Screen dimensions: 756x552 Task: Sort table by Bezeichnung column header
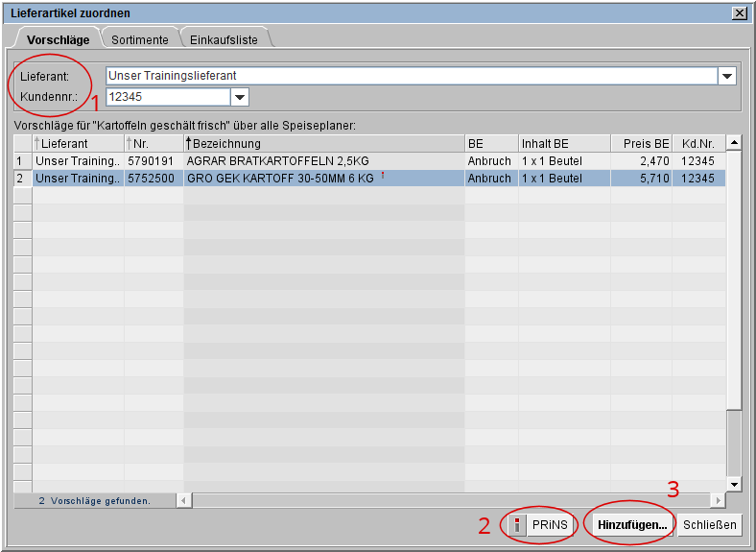[324, 144]
